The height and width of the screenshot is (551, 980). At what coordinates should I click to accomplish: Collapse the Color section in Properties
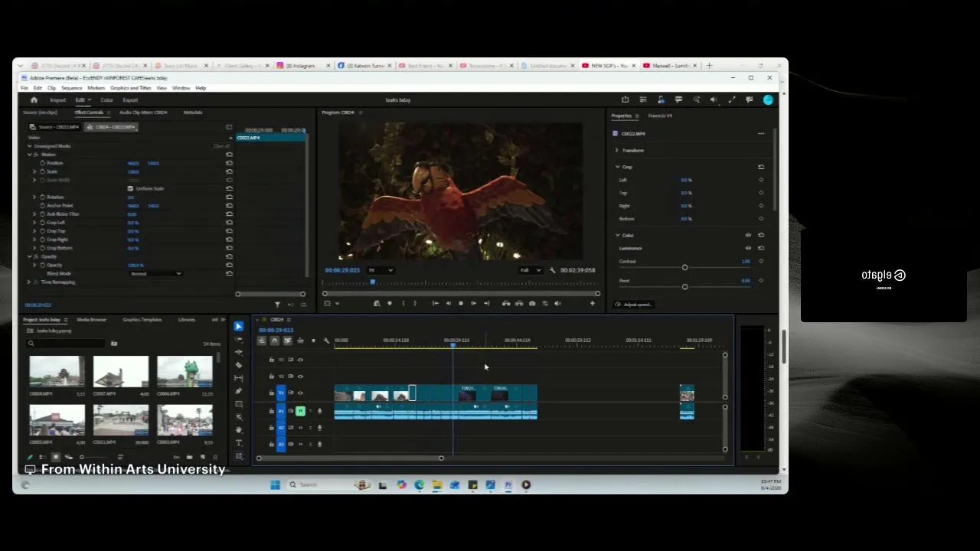point(617,235)
